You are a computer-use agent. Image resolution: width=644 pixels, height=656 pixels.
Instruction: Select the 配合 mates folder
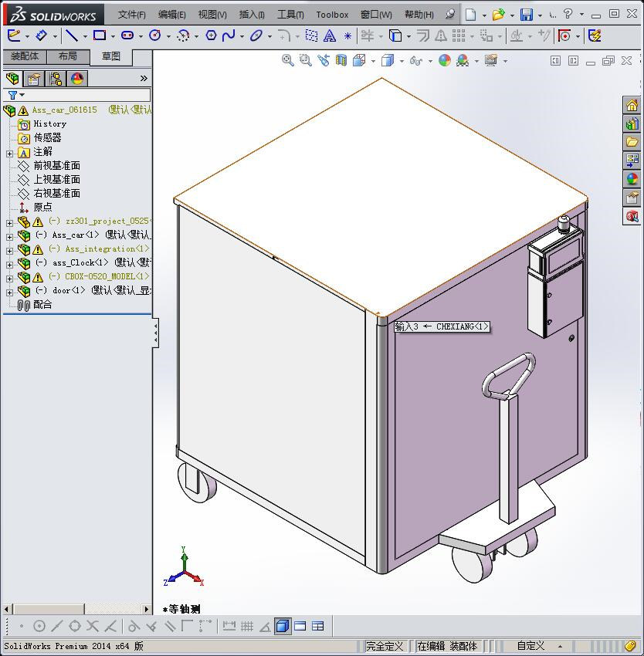pos(42,305)
